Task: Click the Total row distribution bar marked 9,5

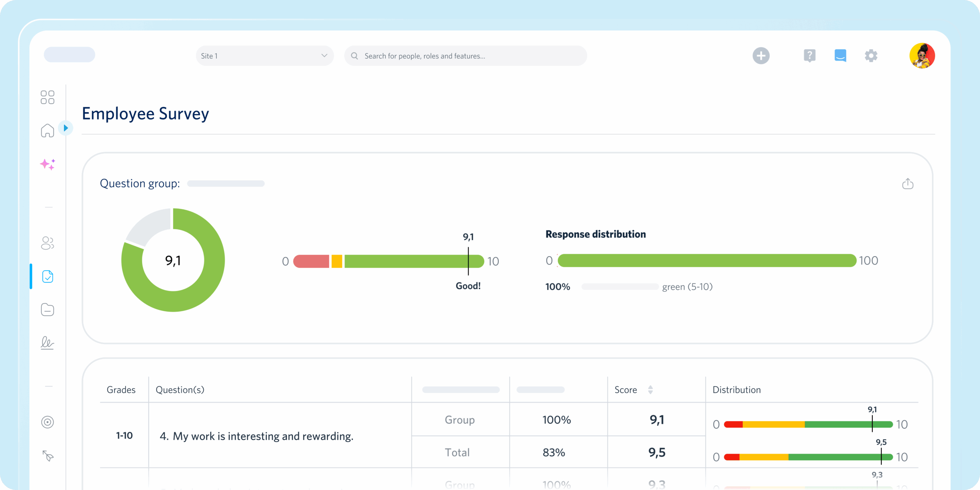Action: coord(808,457)
